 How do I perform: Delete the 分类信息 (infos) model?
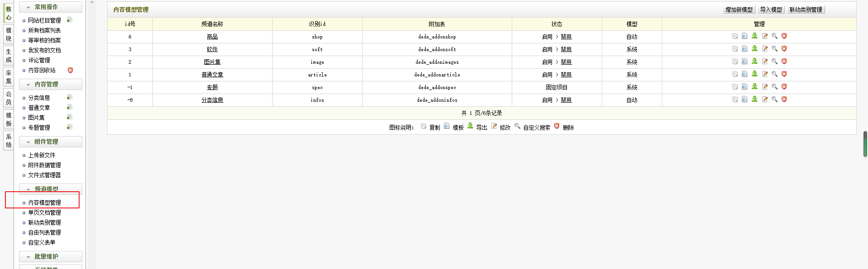coord(784,99)
